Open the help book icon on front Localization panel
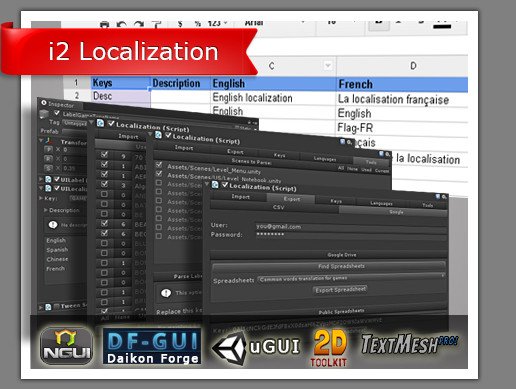The height and width of the screenshot is (389, 516). click(x=438, y=196)
